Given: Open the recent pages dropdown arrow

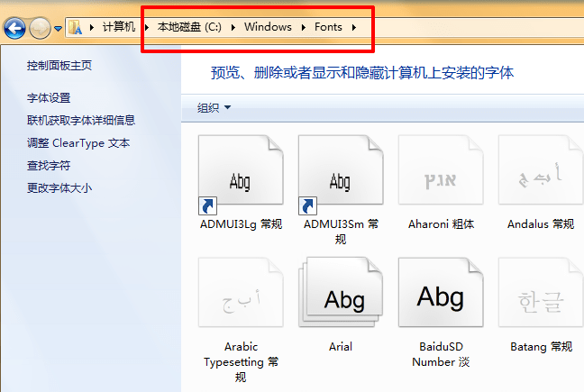Looking at the screenshot, I should pyautogui.click(x=59, y=28).
